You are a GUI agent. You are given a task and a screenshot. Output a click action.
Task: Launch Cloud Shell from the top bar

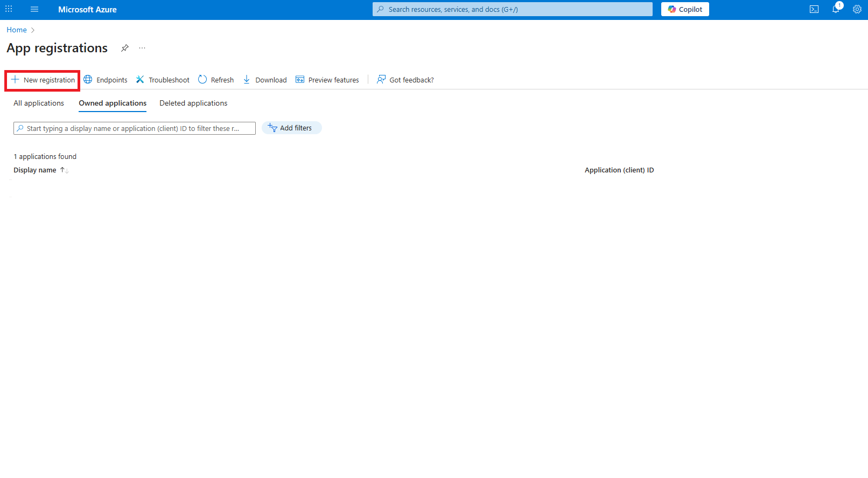tap(814, 9)
